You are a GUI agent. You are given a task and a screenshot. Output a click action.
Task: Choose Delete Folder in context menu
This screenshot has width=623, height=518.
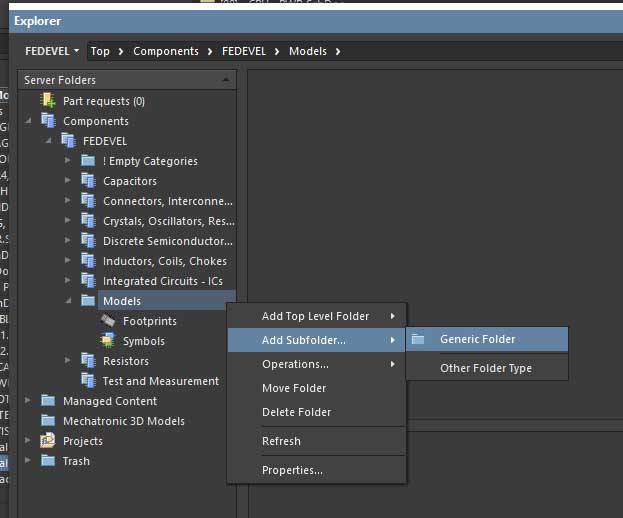pos(296,412)
